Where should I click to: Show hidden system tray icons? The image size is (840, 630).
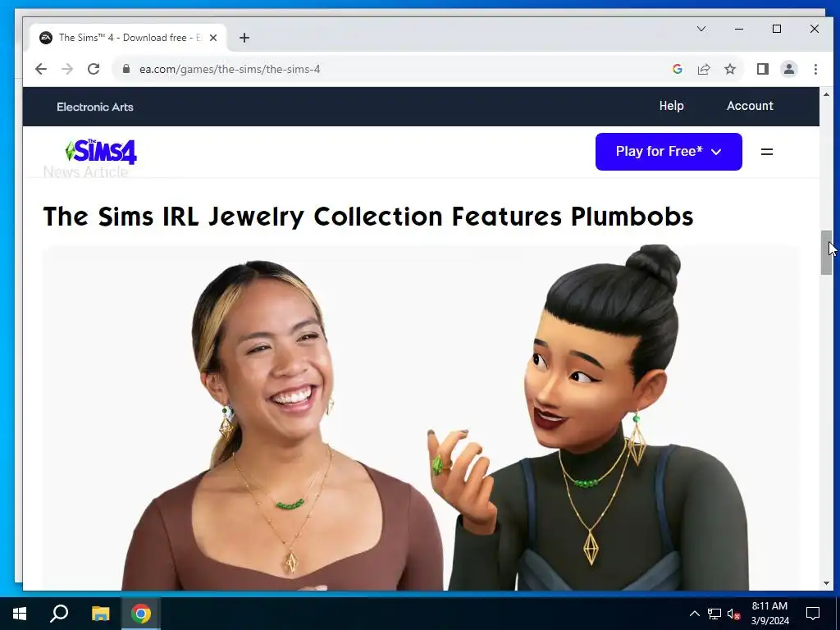click(694, 614)
